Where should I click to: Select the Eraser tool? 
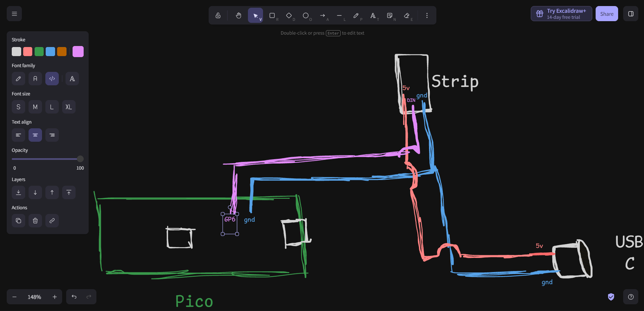pyautogui.click(x=406, y=15)
